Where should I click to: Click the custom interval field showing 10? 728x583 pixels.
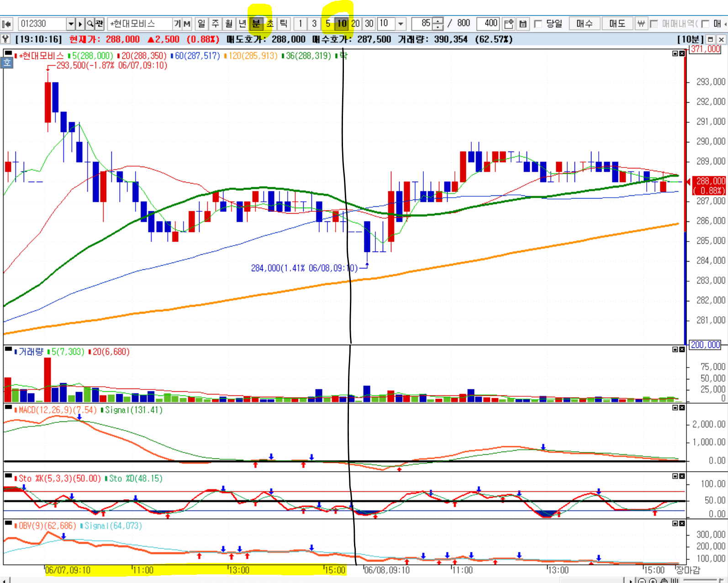(x=386, y=24)
